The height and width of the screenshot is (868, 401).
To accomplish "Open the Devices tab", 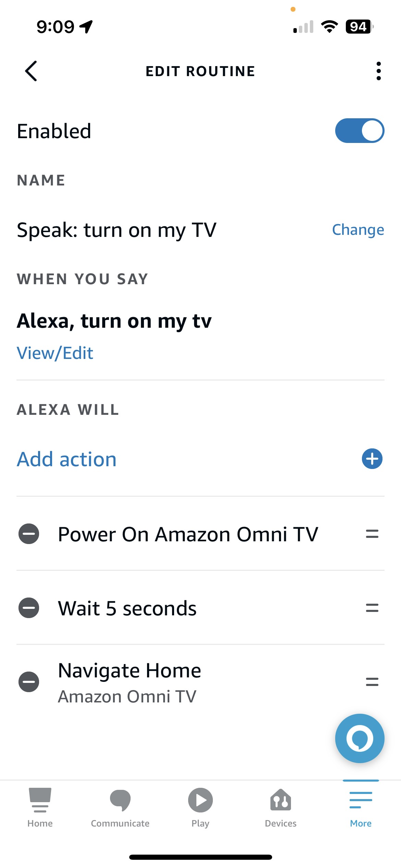I will (x=281, y=807).
